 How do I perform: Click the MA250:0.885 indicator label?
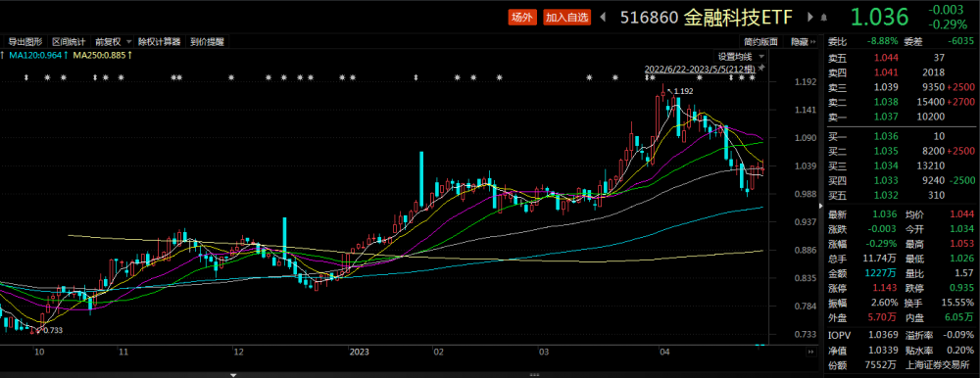point(103,56)
